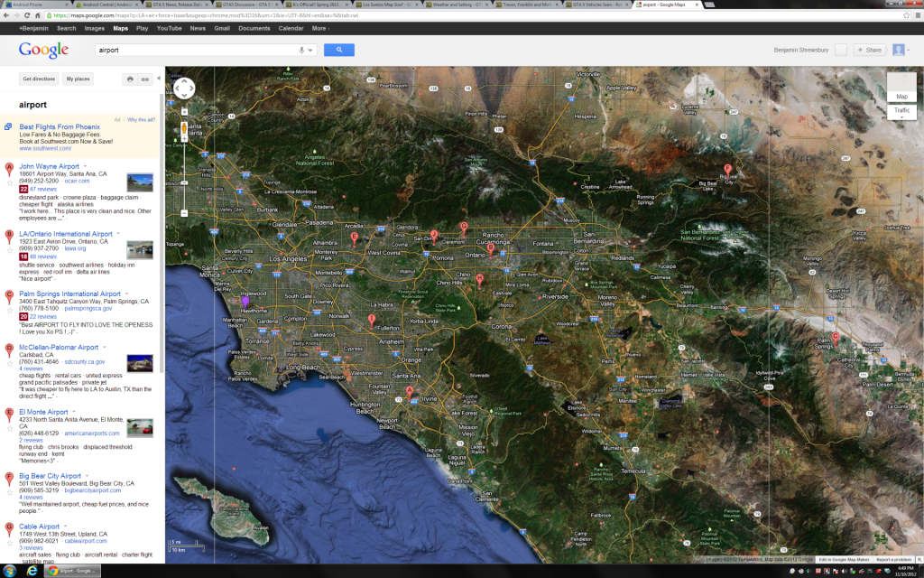
Task: Click the north arrow on the pan control
Action: 184,82
